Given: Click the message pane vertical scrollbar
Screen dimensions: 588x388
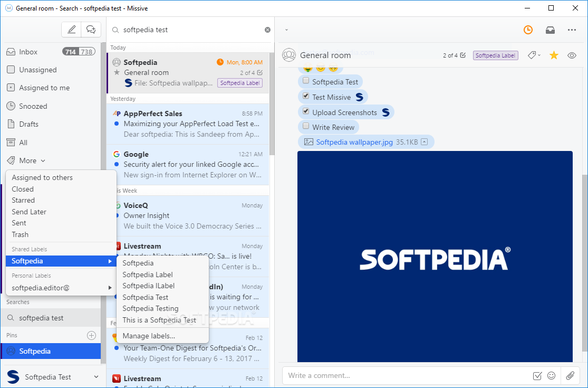Looking at the screenshot, I should (585, 263).
